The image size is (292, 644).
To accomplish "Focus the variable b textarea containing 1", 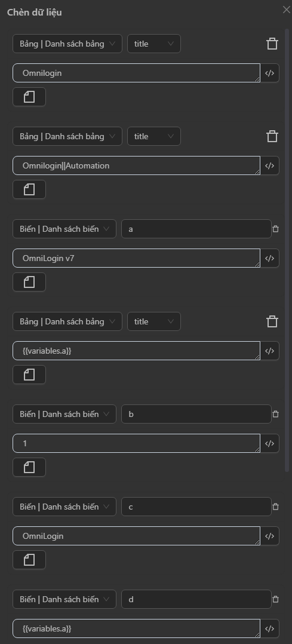I will [x=136, y=443].
